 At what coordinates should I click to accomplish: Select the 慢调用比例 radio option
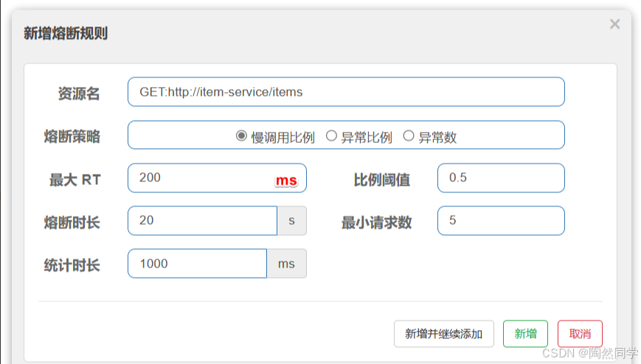pos(241,136)
